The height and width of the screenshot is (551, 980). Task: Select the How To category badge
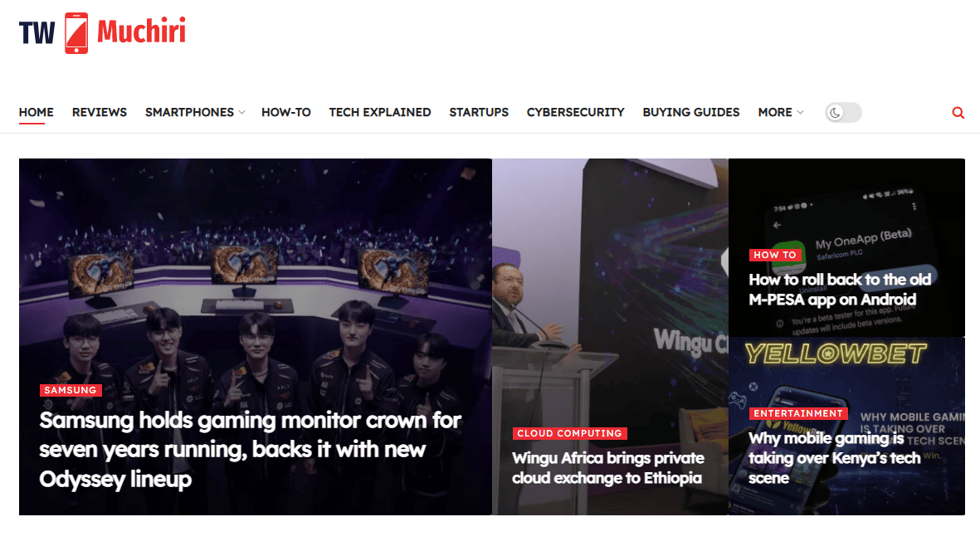[x=775, y=255]
